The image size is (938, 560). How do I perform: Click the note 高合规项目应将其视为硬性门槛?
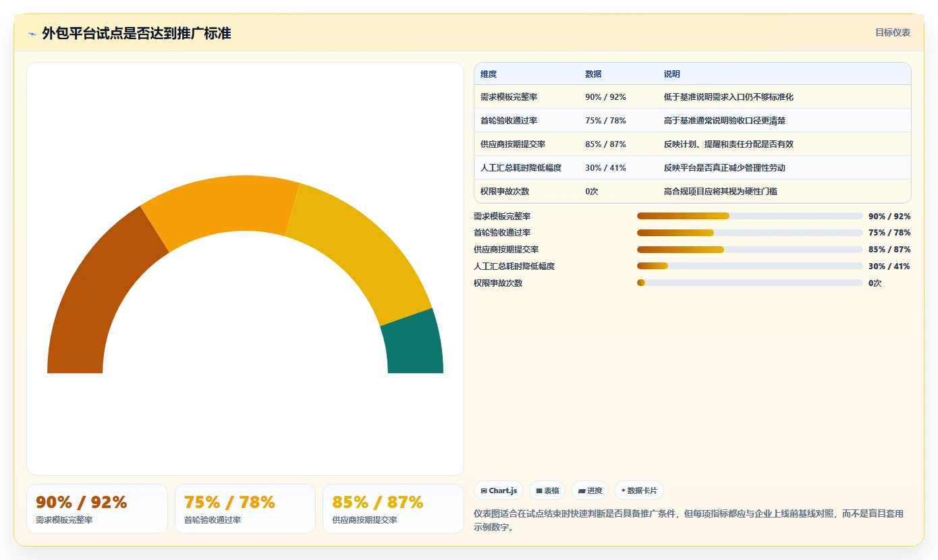click(x=721, y=192)
